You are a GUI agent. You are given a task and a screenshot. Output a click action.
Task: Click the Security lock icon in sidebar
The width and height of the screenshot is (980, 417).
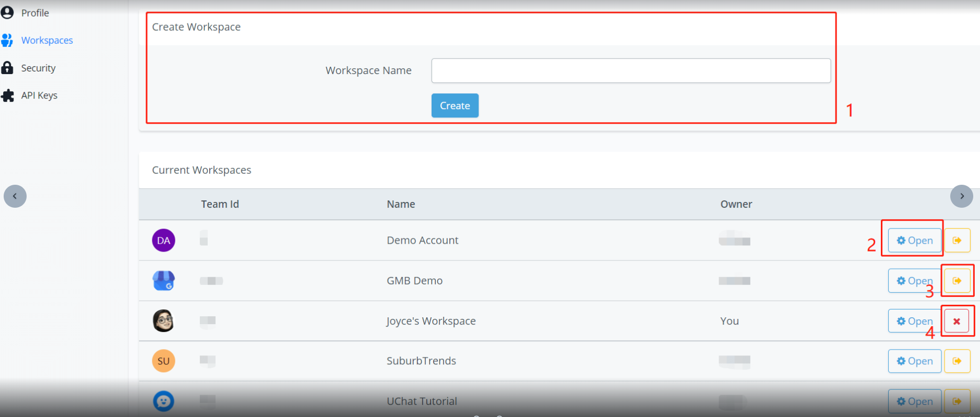[7, 68]
